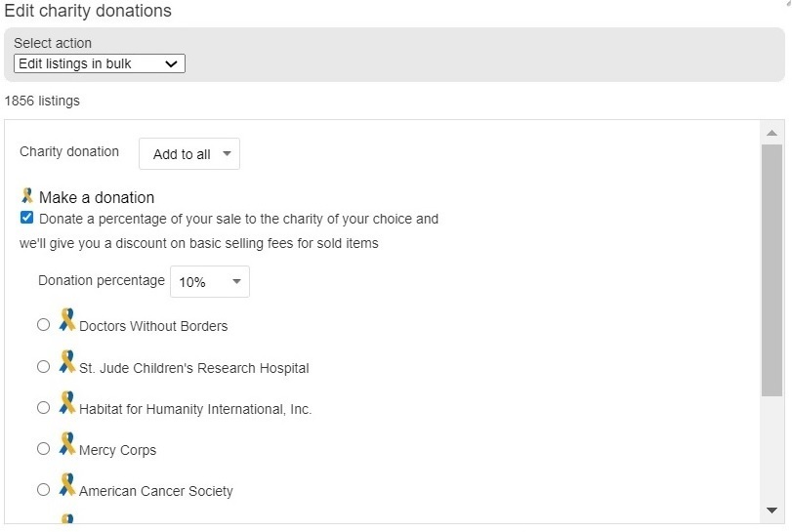Uncheck the donate a percentage checkbox

point(26,218)
